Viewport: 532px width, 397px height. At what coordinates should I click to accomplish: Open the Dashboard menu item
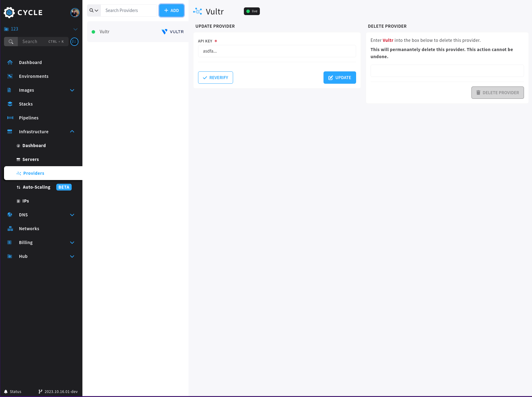pos(30,62)
